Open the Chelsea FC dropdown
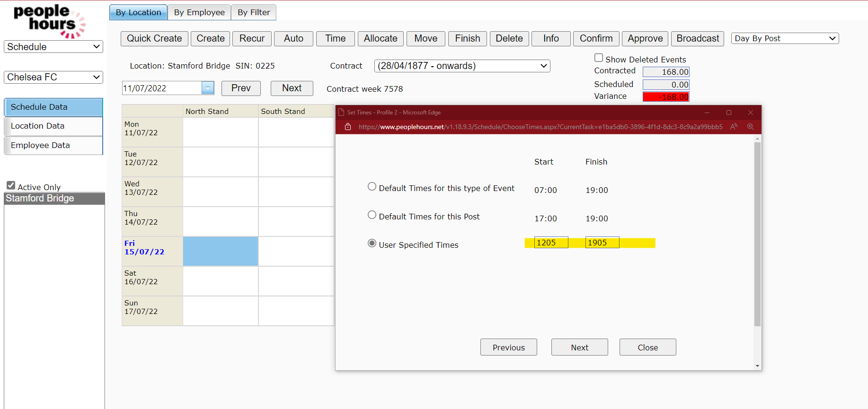Image resolution: width=868 pixels, height=409 pixels. click(x=53, y=77)
